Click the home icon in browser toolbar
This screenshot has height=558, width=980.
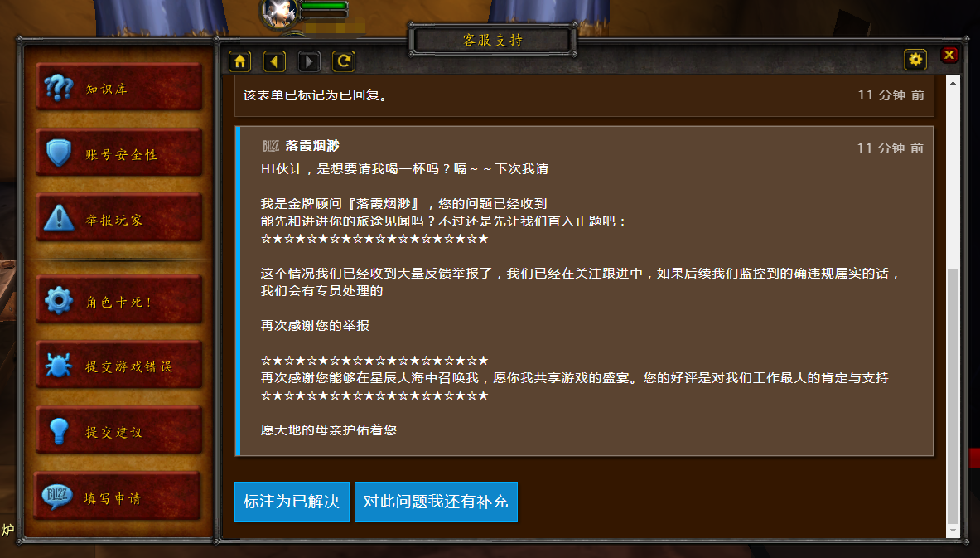tap(240, 61)
